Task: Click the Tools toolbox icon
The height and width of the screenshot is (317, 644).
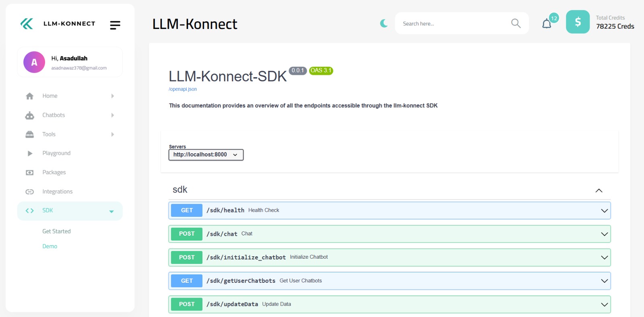Action: pyautogui.click(x=30, y=134)
